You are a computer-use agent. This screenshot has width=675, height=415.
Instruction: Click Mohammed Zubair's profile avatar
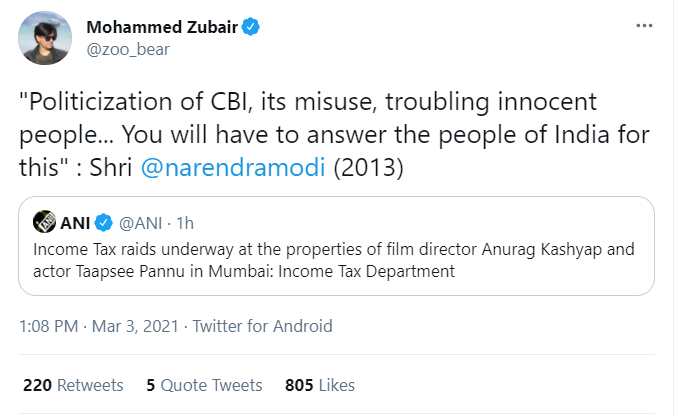click(x=45, y=39)
